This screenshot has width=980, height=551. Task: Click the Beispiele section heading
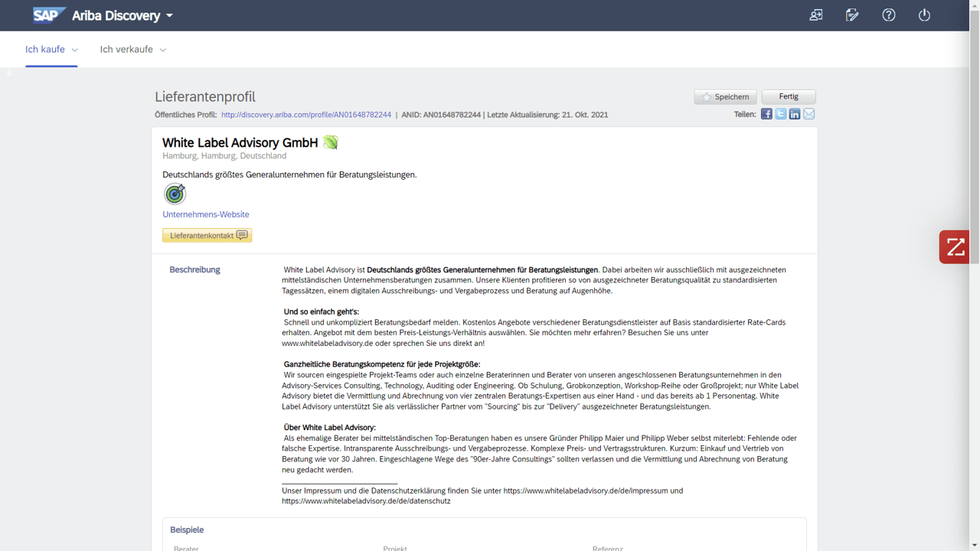coord(187,530)
